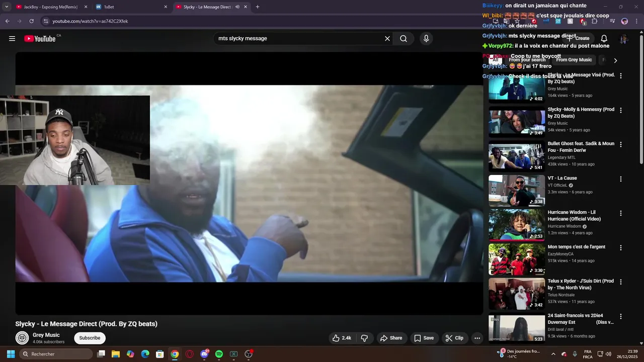The width and height of the screenshot is (644, 362).
Task: Select the All filter chip
Action: (x=495, y=60)
